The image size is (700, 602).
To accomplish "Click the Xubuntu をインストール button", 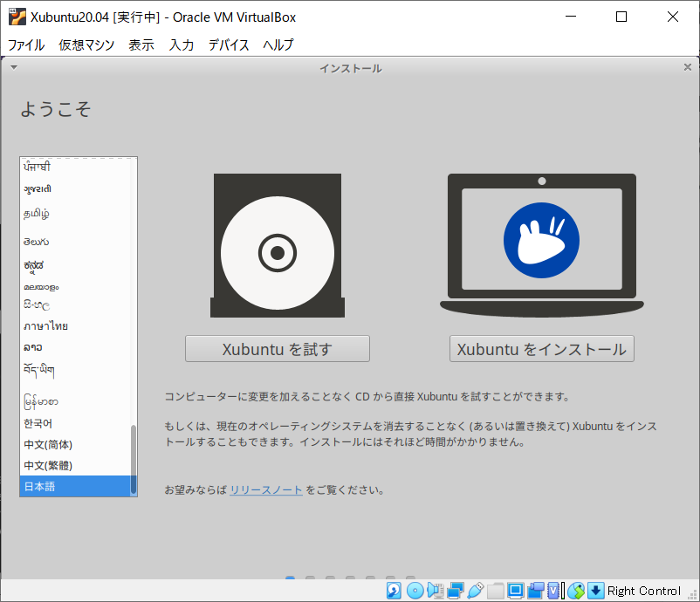I will click(x=541, y=348).
